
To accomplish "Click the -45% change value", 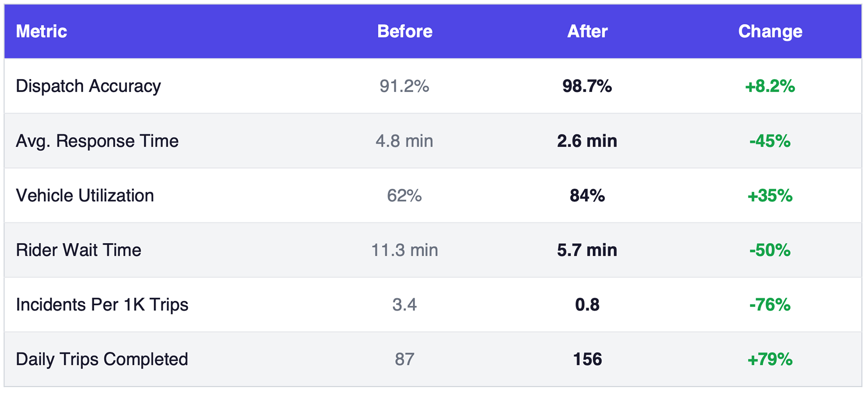I will coord(770,141).
